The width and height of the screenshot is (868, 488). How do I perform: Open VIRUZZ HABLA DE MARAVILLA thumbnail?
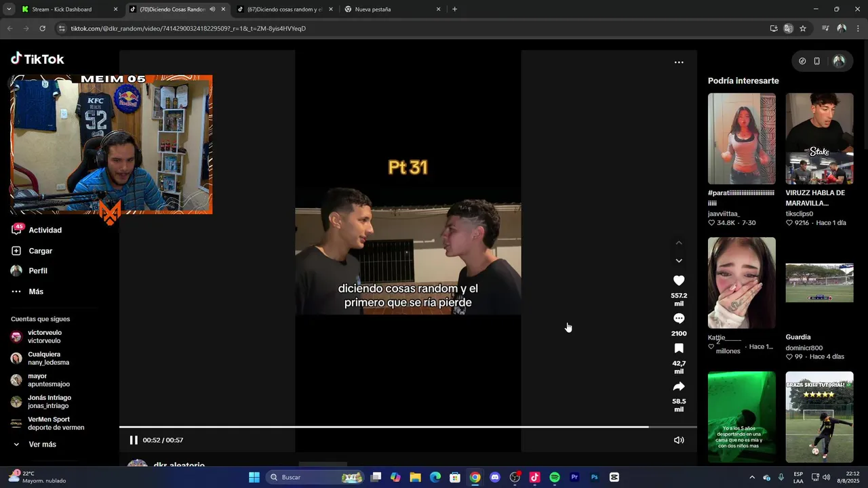[819, 139]
